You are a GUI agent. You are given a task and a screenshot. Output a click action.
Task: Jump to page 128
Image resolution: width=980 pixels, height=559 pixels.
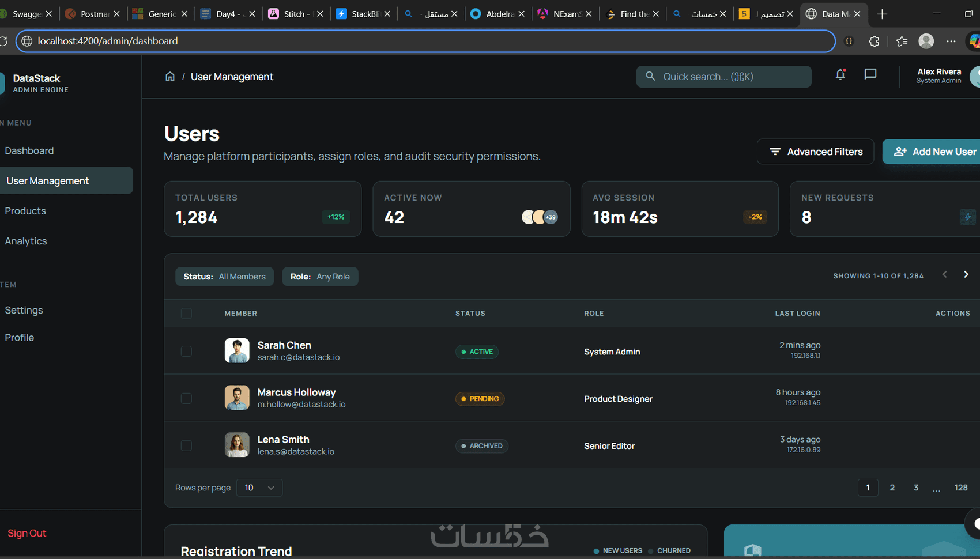[961, 488]
